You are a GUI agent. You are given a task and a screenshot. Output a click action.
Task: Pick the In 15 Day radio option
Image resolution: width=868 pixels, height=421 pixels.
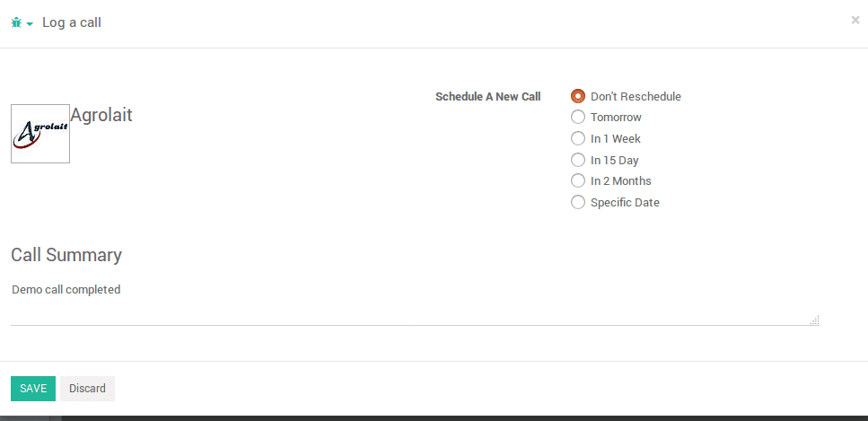[x=578, y=160]
